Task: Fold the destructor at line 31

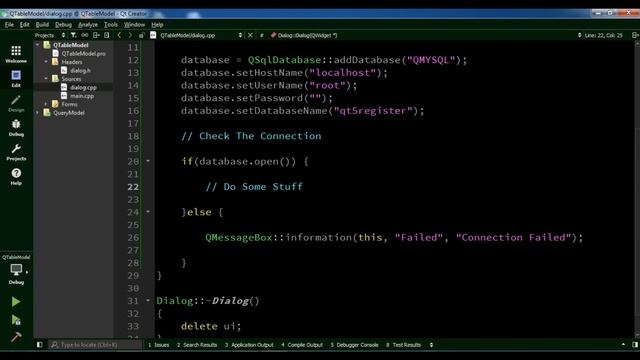Action: tap(148, 301)
